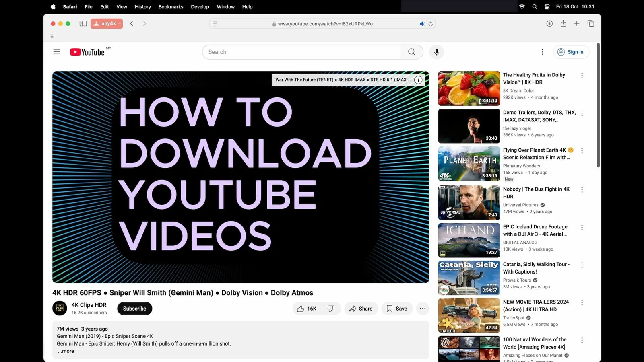Show the Safari sidebar

(83, 23)
